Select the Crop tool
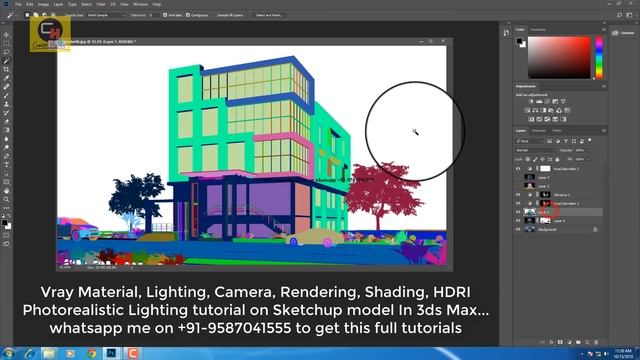The image size is (640, 360). point(6,69)
